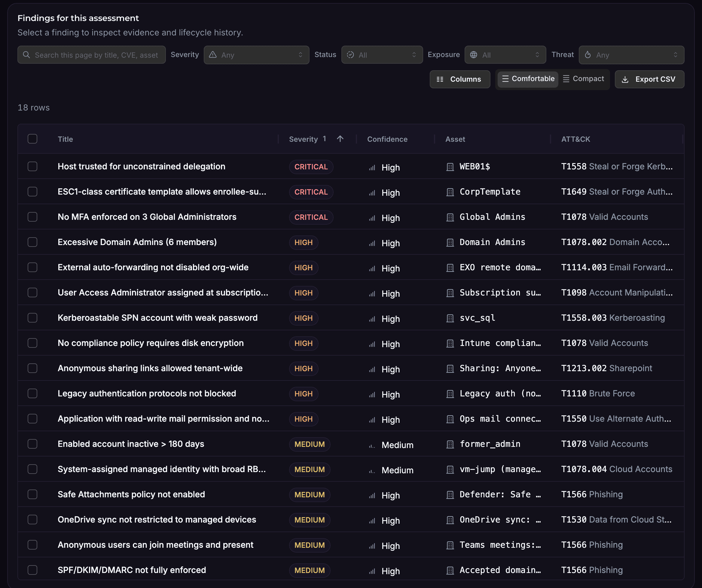The height and width of the screenshot is (588, 702).
Task: Select the No MFA enforced row checkbox
Action: (32, 217)
